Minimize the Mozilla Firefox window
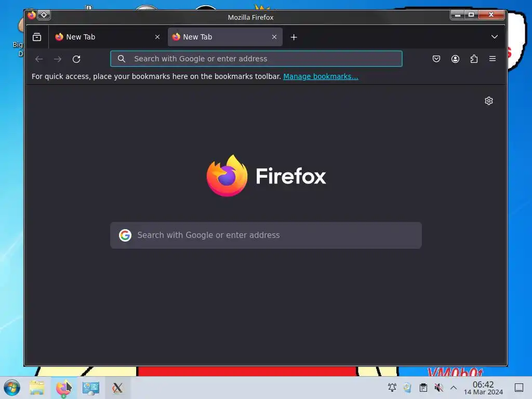532x399 pixels. 457,15
